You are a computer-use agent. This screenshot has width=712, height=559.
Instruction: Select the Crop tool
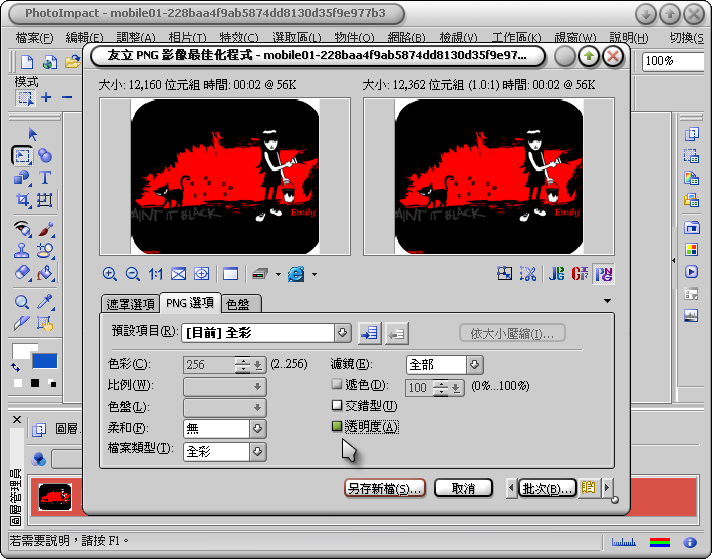pyautogui.click(x=22, y=200)
